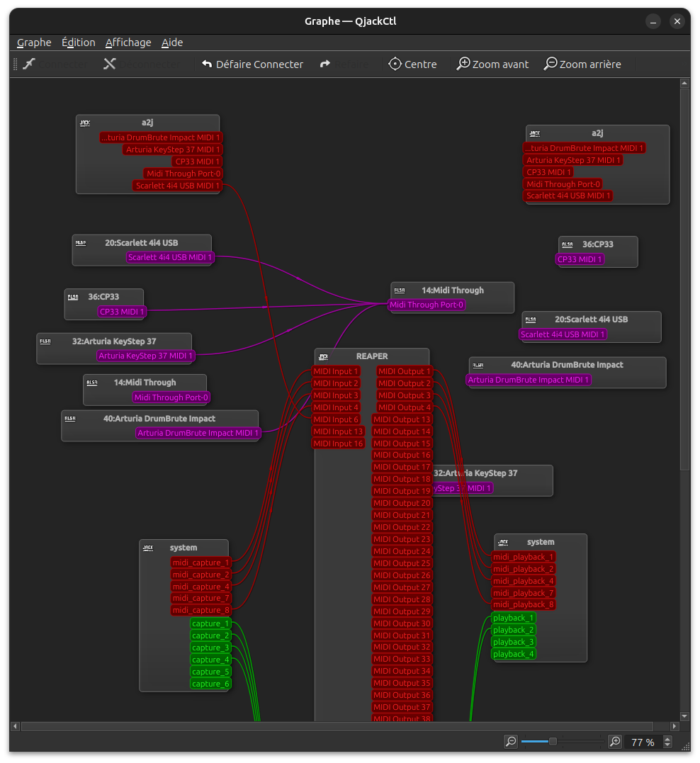Click ALSA icon on left 32:Arturia KeyStep 37 node
Viewport: 700px width, 763px height.
[x=45, y=341]
